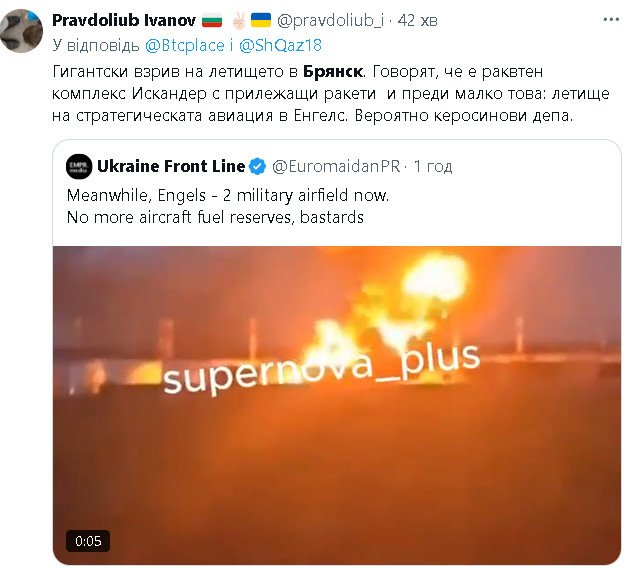Viewport: 629px width, 570px height.
Task: Open the @Btcplace mention link
Action: pyautogui.click(x=185, y=45)
